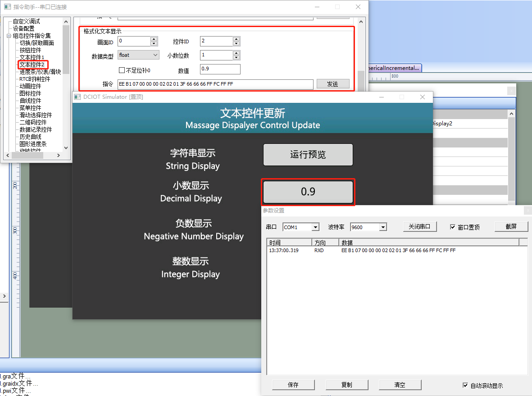Click the 数值 input field
Screen dimensions: 532x396
pos(220,69)
